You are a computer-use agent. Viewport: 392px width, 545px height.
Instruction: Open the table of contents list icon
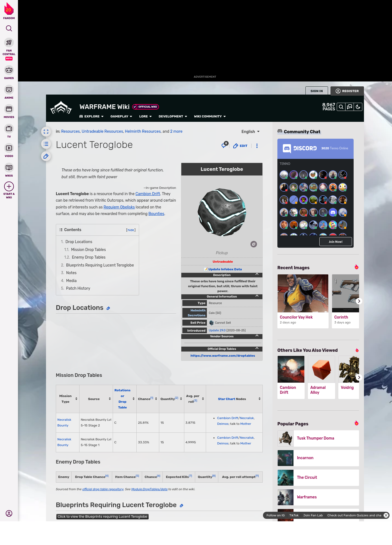pos(46,144)
